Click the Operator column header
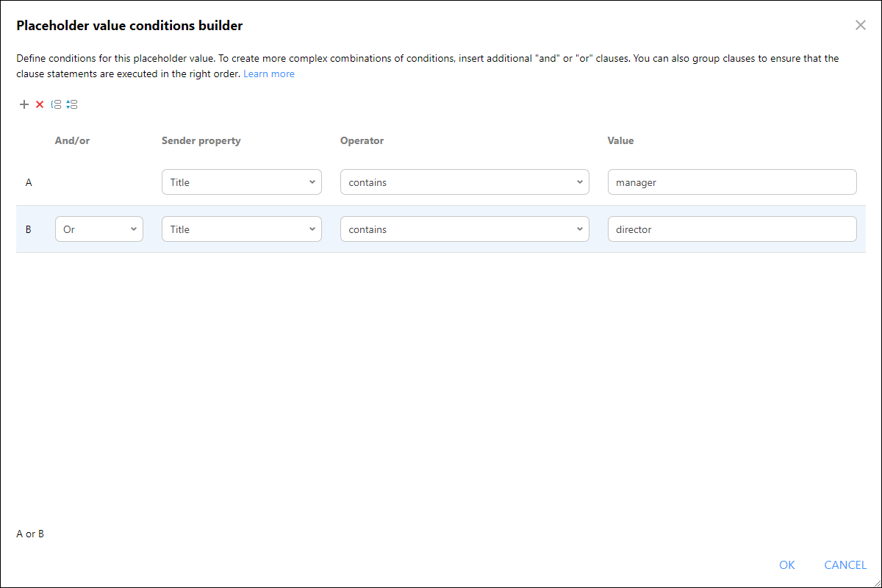The width and height of the screenshot is (882, 588). pos(362,140)
